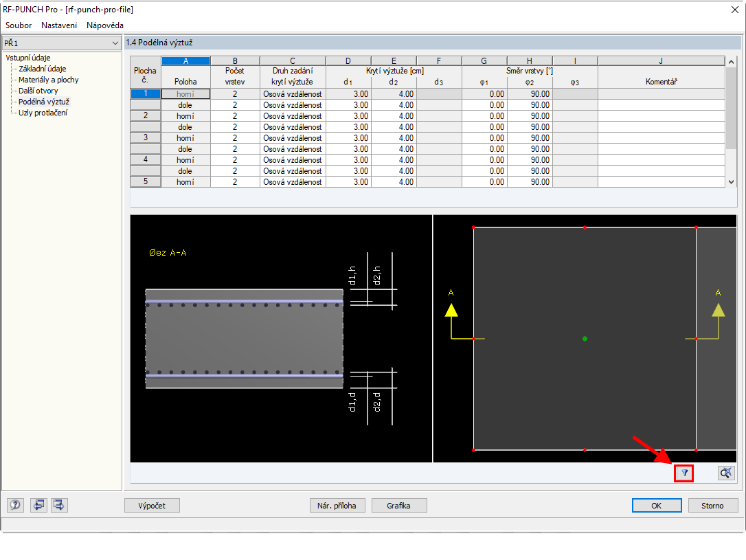This screenshot has height=560, width=746.
Task: Go to previous input window icon
Action: (38, 505)
